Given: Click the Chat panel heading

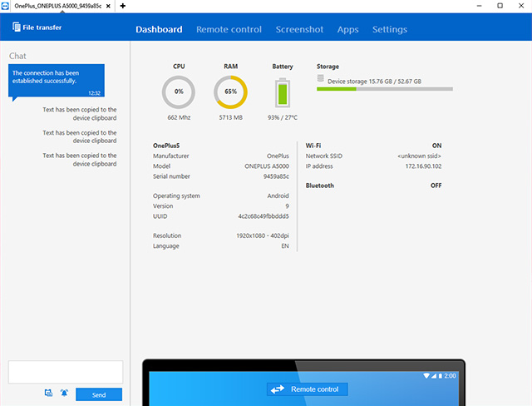Looking at the screenshot, I should point(17,56).
